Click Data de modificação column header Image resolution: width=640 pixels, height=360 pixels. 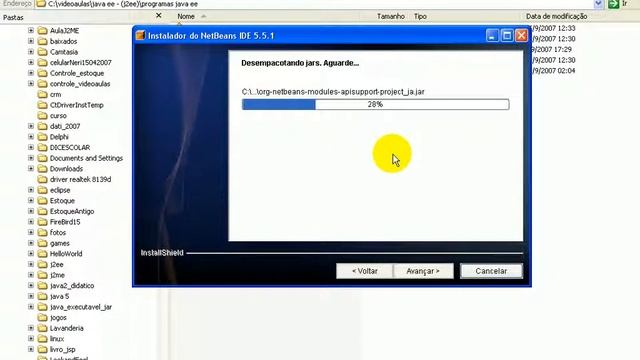(556, 16)
